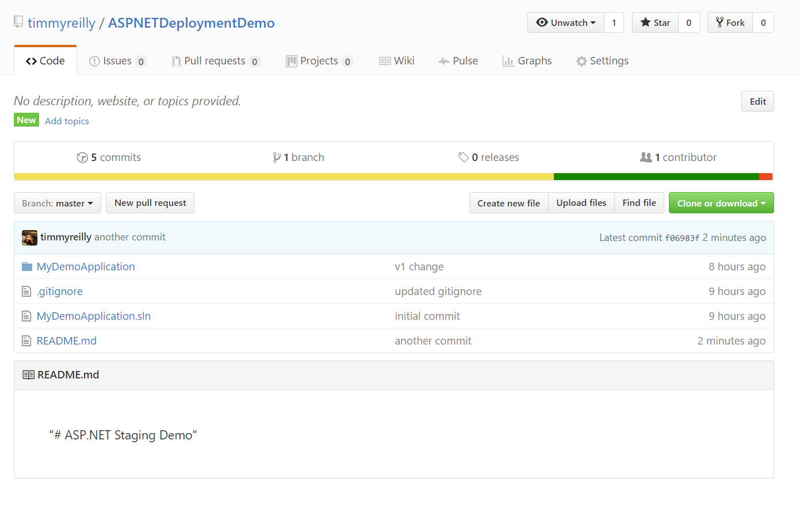800x532 pixels.
Task: Click timmyreilly author name in commit bar
Action: [x=66, y=237]
